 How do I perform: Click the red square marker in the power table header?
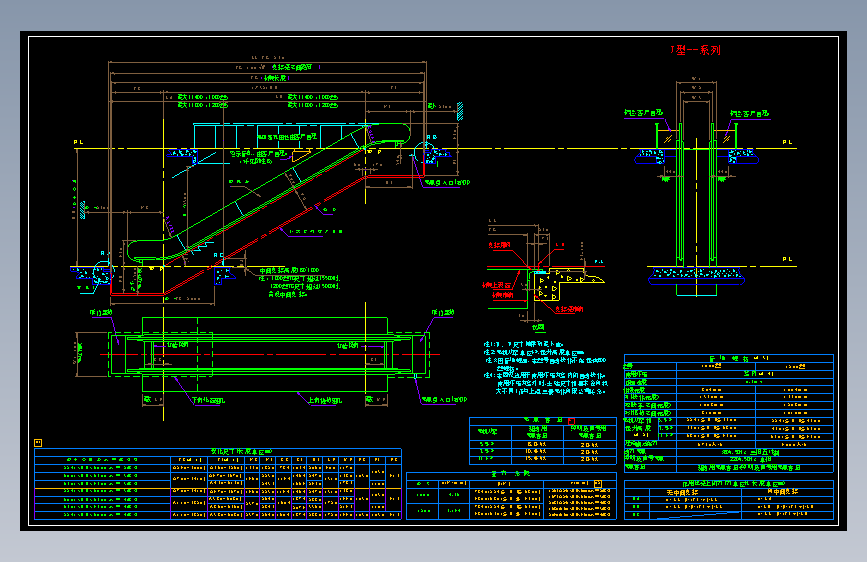[571, 421]
